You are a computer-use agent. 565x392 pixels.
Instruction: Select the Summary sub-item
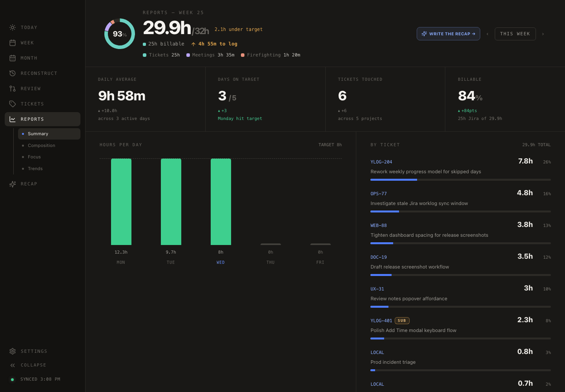(49, 134)
